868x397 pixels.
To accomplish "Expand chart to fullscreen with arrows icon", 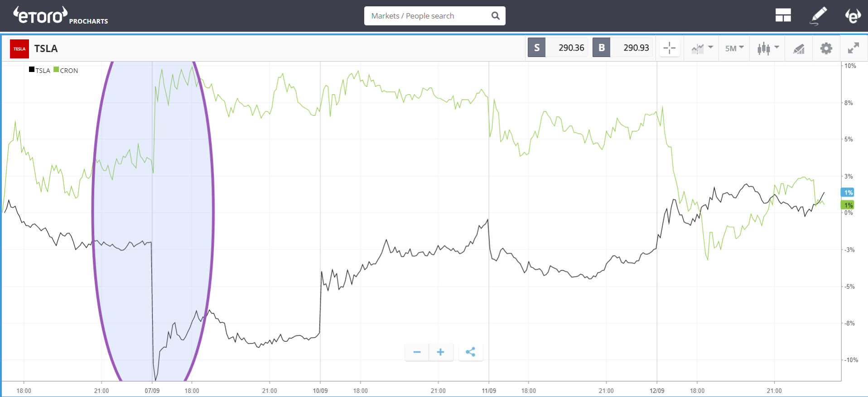I will (853, 48).
